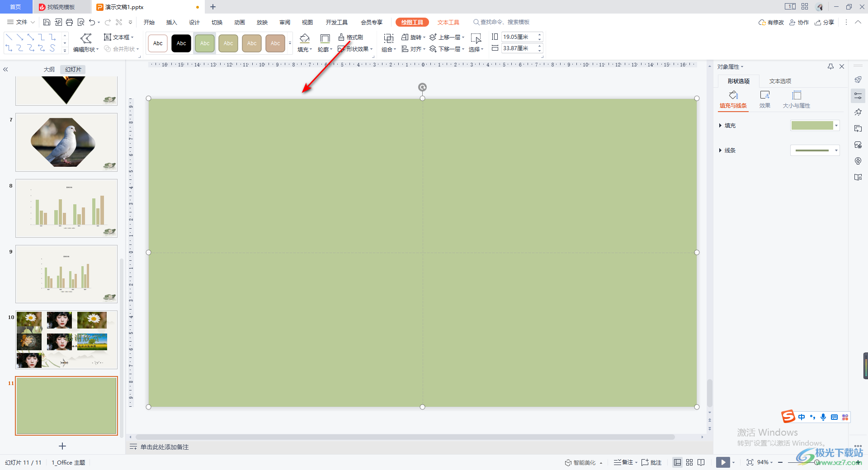Viewport: 868px width, 470px height.
Task: Switch sidebar to Outline (大纲) view
Action: coord(49,70)
